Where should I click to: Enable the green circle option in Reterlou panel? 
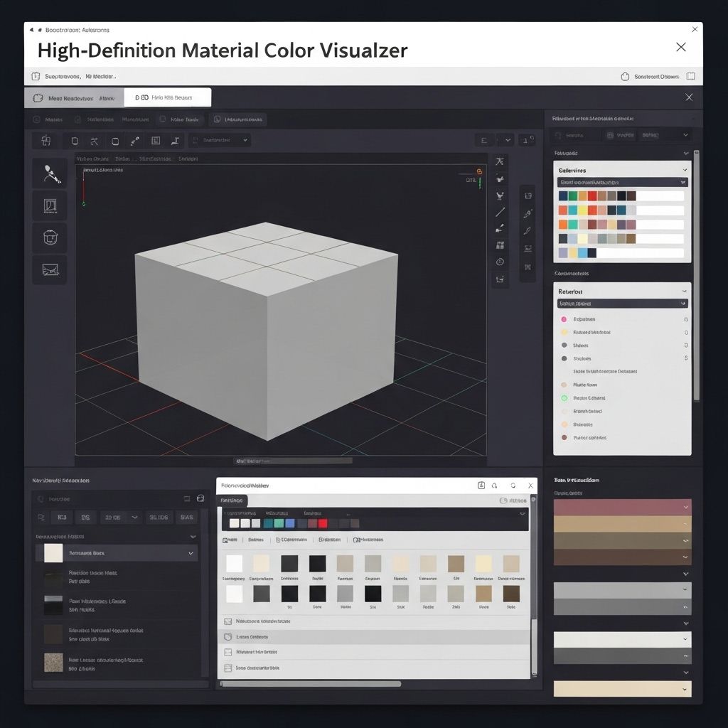click(x=563, y=398)
